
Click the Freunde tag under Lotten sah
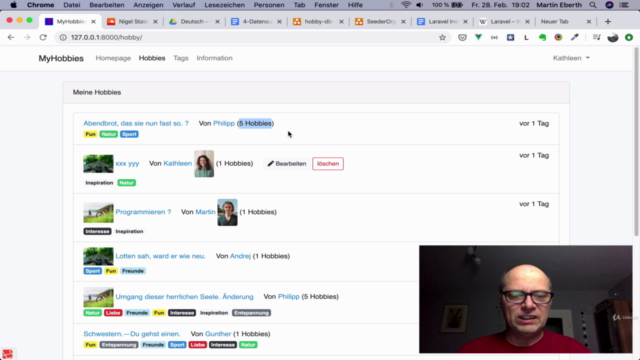tap(133, 271)
